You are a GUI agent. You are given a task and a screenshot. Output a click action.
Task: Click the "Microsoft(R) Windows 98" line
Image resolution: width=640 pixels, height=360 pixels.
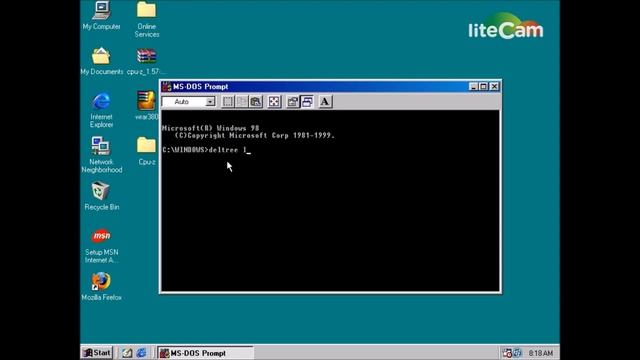[210, 128]
